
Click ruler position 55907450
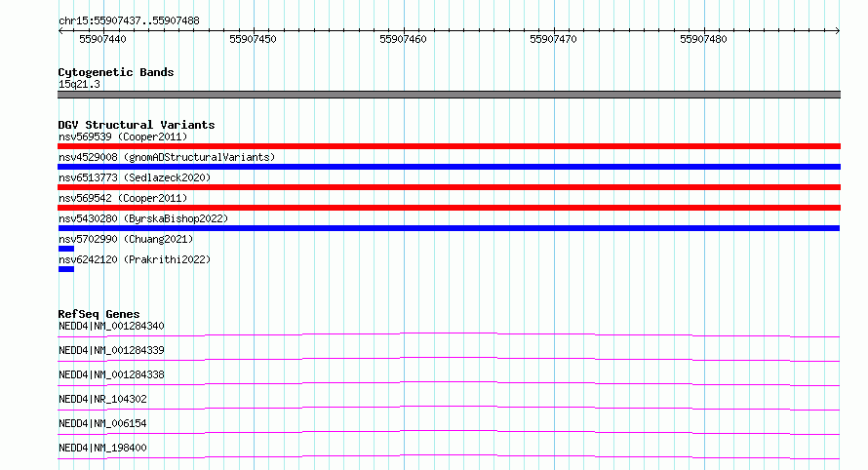(253, 39)
